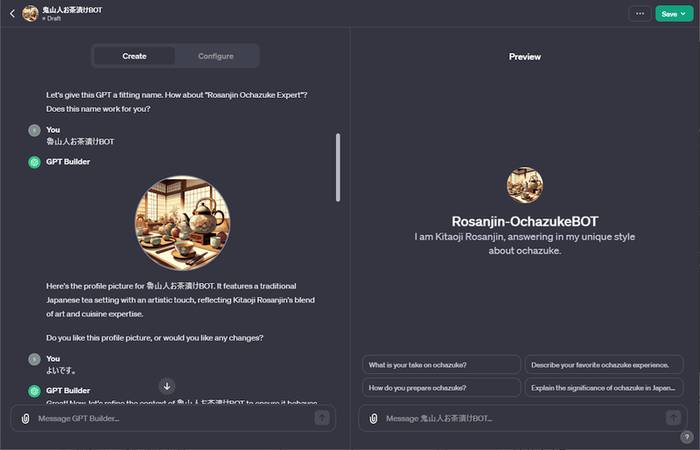Screen dimensions: 700x450
Task: Click the 'よいです。' reply text
Action: (x=61, y=371)
